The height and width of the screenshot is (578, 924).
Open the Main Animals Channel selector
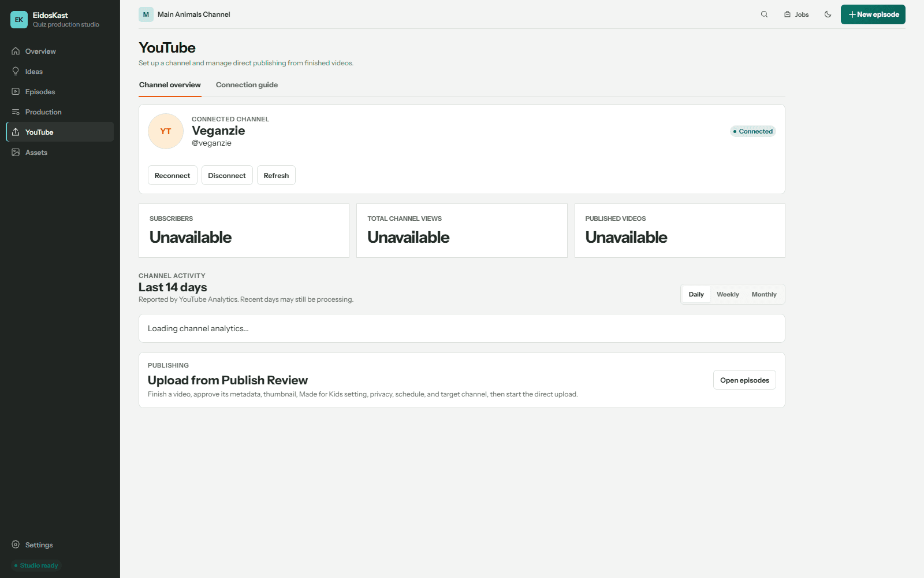tap(185, 14)
